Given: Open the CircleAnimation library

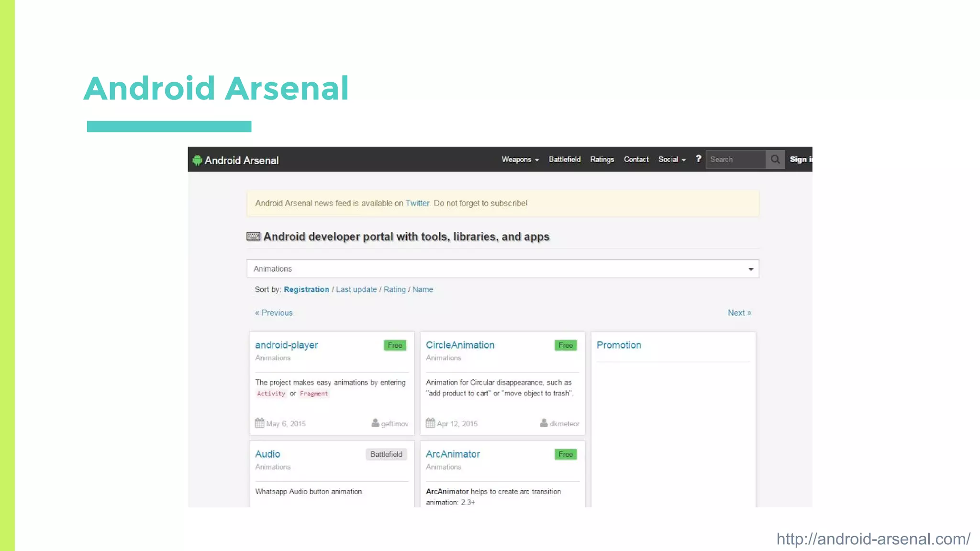Looking at the screenshot, I should pyautogui.click(x=460, y=345).
